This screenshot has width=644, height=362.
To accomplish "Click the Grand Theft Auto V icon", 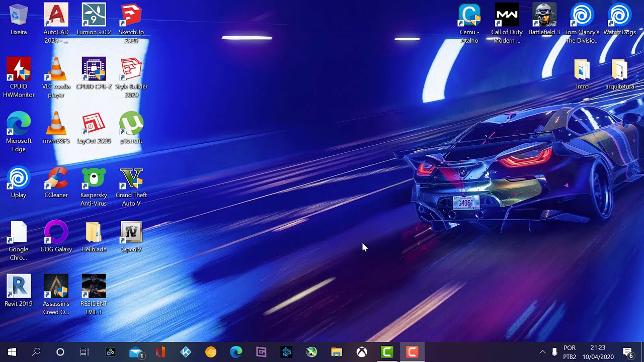I will [x=131, y=186].
